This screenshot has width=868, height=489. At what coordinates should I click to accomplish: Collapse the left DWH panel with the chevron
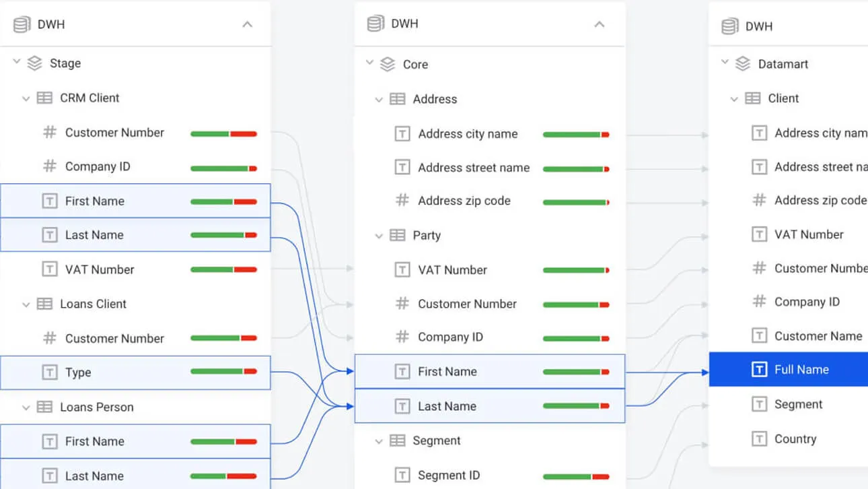point(248,25)
